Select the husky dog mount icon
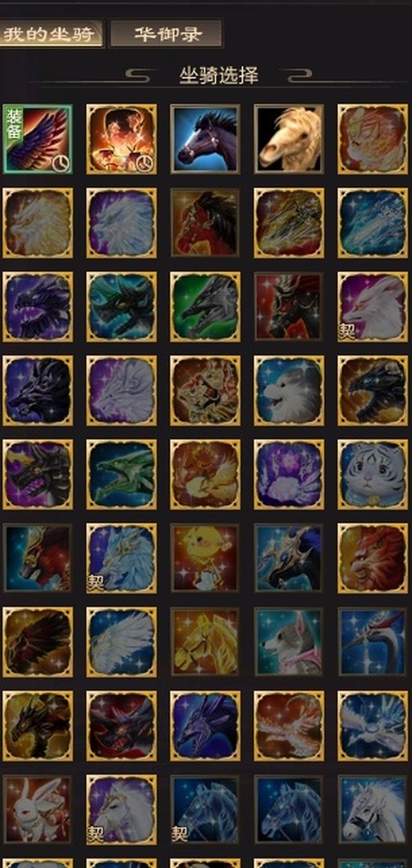 pyautogui.click(x=288, y=642)
